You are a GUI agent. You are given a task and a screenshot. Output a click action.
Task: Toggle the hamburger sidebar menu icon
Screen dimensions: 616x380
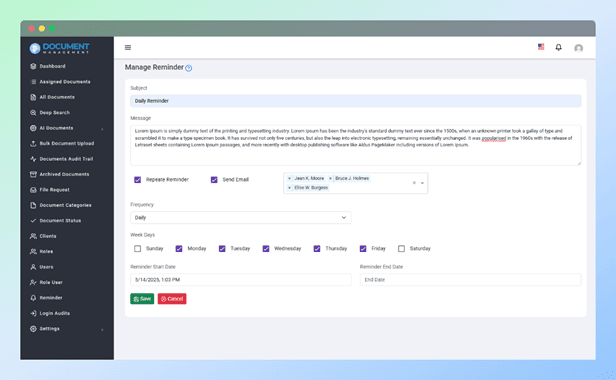128,48
